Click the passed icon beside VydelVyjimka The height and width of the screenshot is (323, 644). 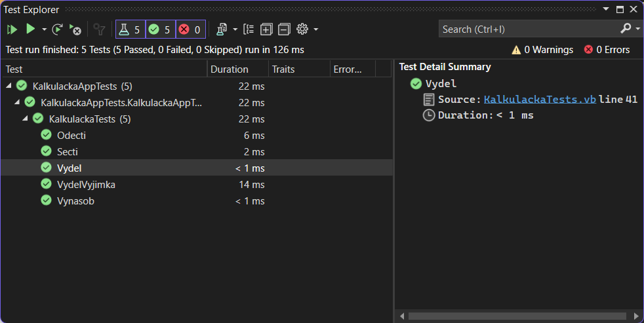47,184
